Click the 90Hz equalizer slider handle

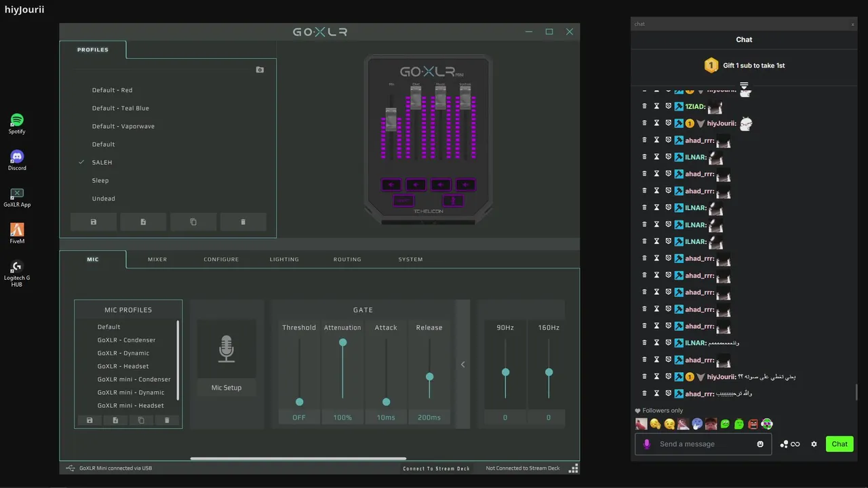pos(505,372)
